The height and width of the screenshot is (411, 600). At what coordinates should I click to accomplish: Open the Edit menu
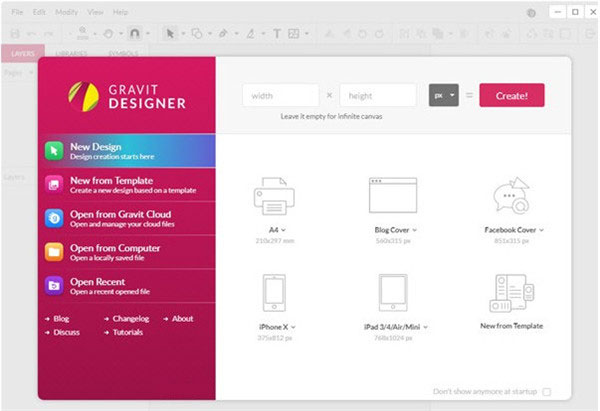39,12
